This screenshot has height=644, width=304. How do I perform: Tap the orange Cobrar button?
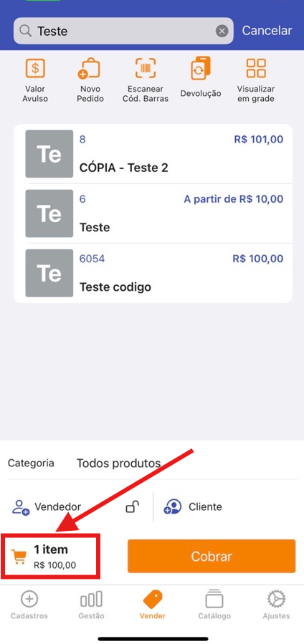click(212, 556)
